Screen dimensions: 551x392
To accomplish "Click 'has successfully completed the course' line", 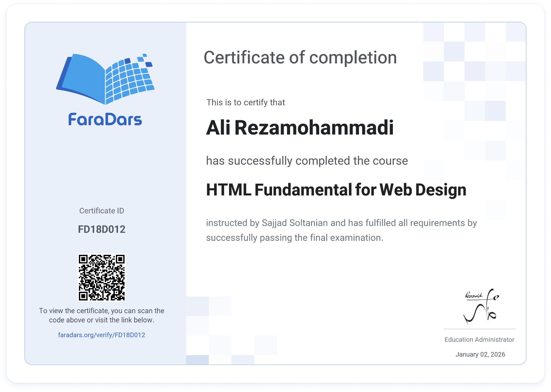I will click(x=307, y=161).
